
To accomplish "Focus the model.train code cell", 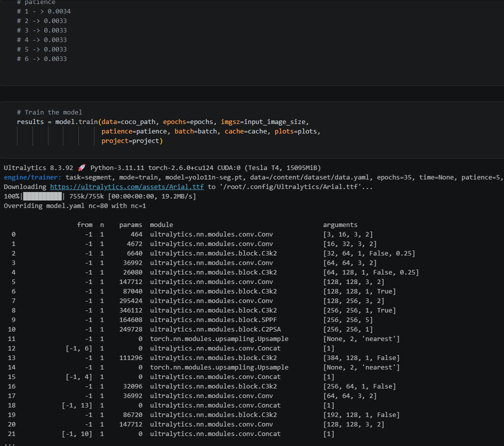I will click(x=252, y=130).
